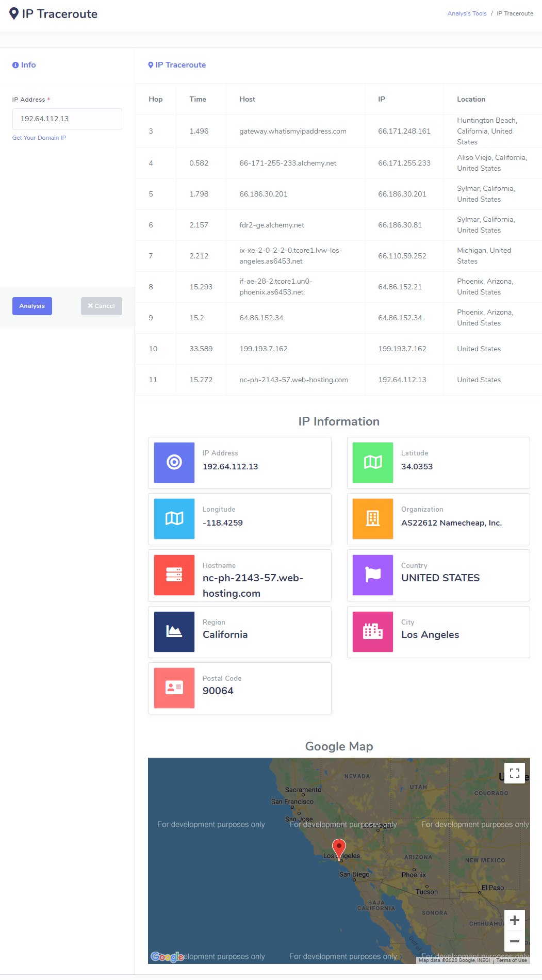The image size is (542, 980).
Task: Zoom in on the map
Action: (514, 921)
